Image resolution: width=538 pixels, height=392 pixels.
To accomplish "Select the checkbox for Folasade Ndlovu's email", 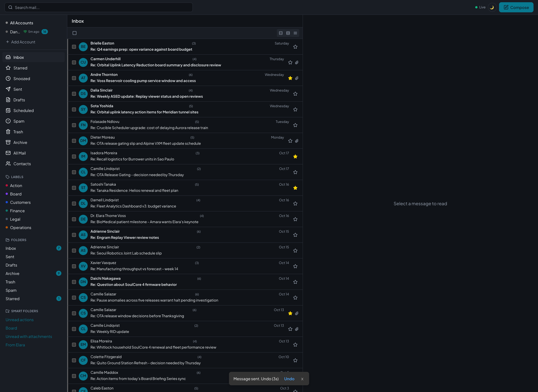I will [x=74, y=125].
